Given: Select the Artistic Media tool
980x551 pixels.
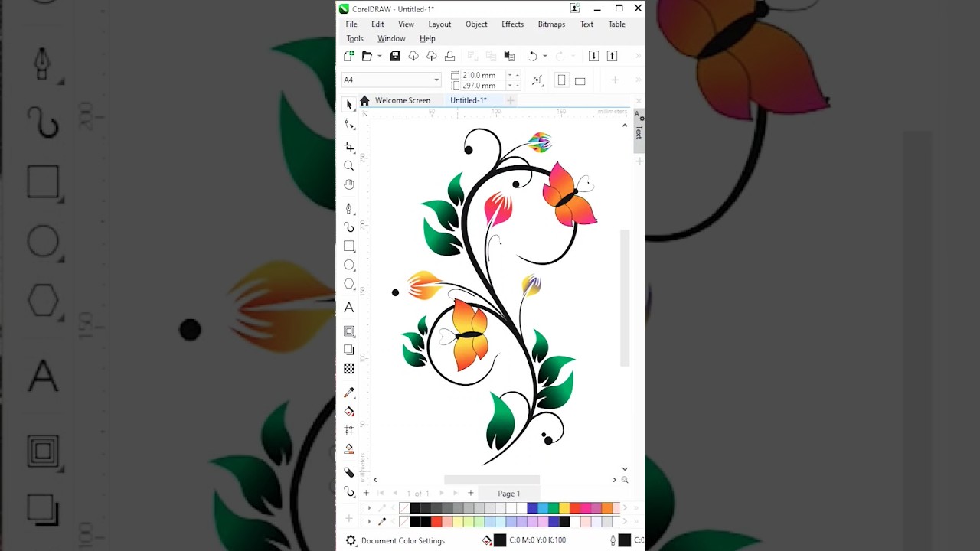Looking at the screenshot, I should pos(349,227).
